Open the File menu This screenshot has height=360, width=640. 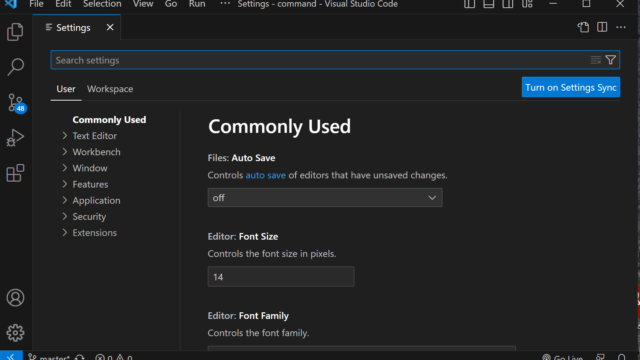coord(36,4)
